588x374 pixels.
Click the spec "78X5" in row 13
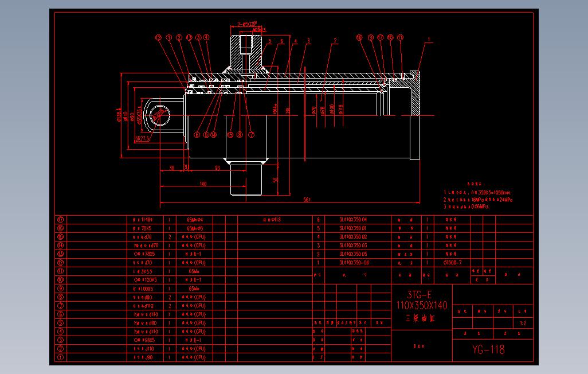149,254
